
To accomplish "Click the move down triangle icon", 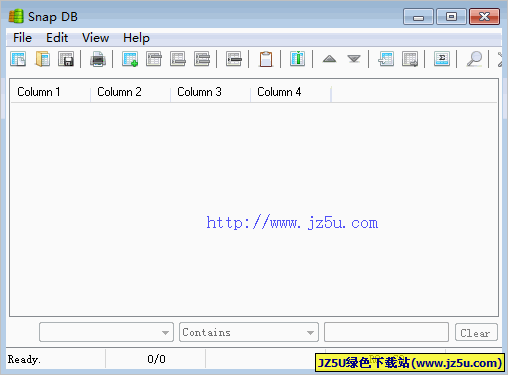I will click(x=354, y=59).
